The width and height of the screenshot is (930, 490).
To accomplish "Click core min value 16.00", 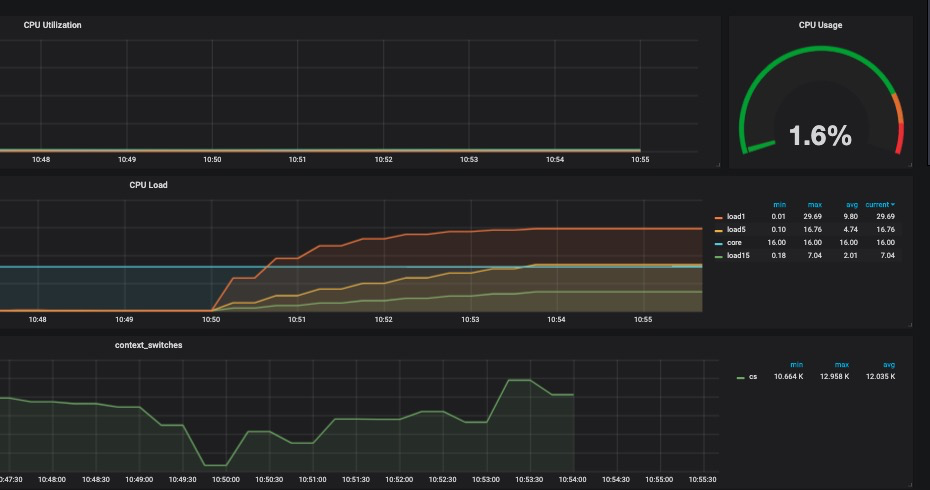I will [x=776, y=243].
